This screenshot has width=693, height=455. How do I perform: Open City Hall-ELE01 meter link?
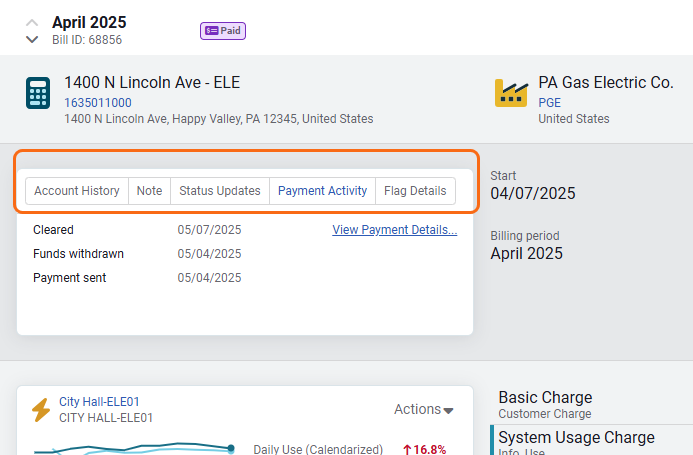pos(98,402)
